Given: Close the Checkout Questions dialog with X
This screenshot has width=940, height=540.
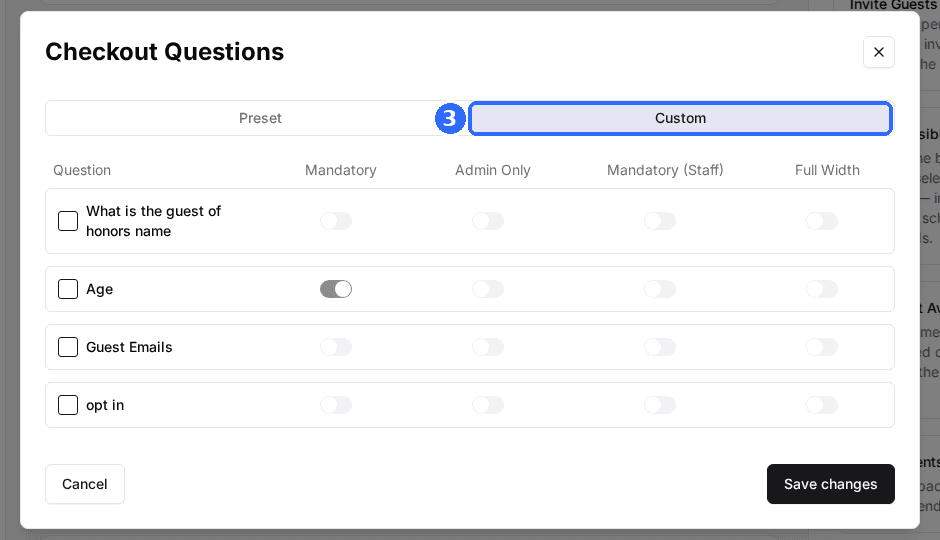Looking at the screenshot, I should click(x=878, y=52).
